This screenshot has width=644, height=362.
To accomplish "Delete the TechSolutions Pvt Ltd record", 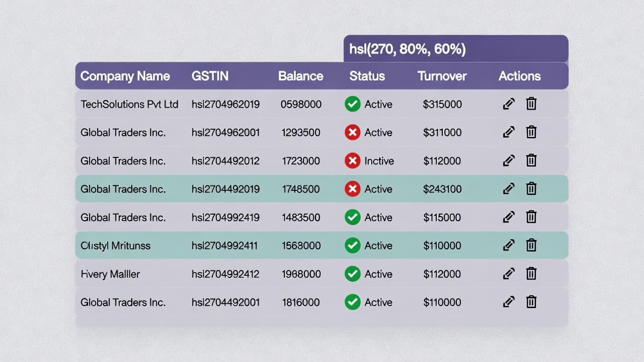I will point(531,104).
